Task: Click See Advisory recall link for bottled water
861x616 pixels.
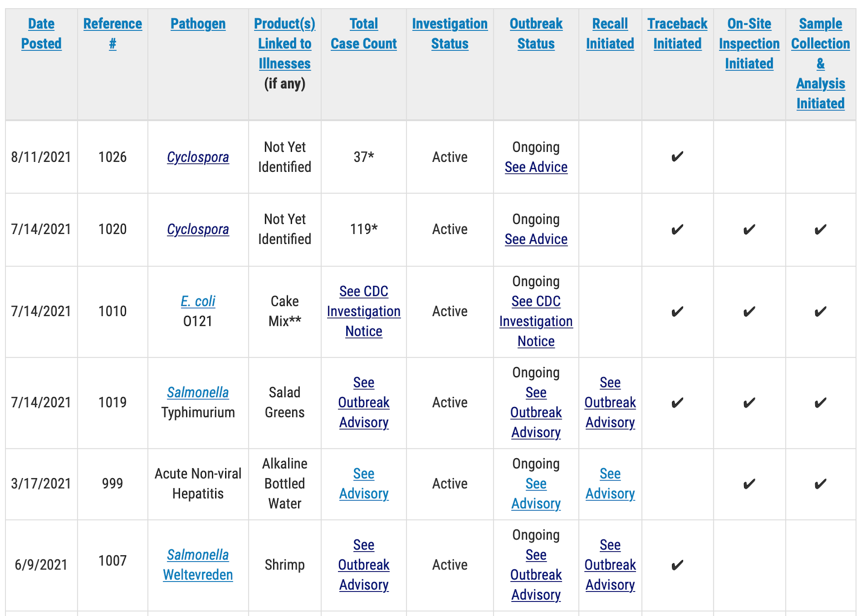Action: (x=610, y=484)
